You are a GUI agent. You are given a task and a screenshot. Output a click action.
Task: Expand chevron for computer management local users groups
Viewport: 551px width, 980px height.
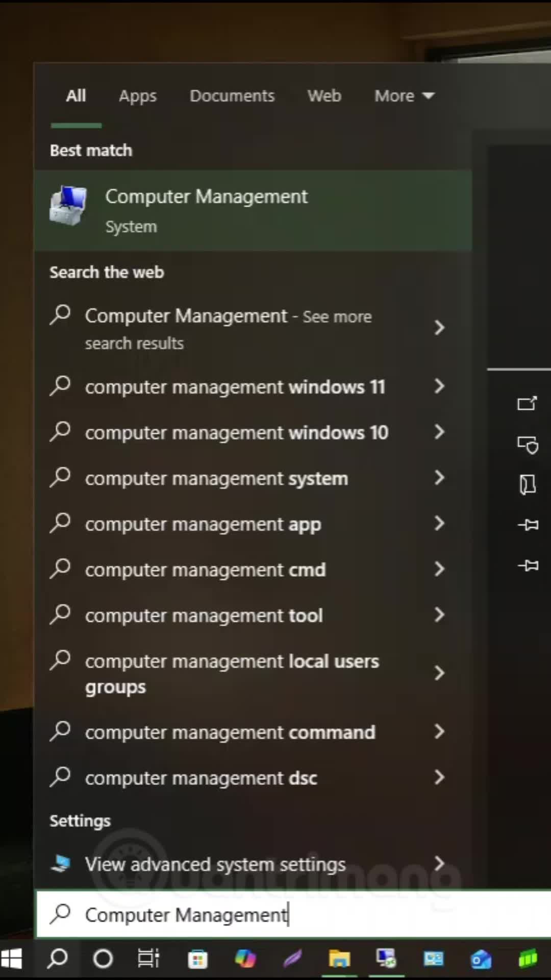point(439,673)
